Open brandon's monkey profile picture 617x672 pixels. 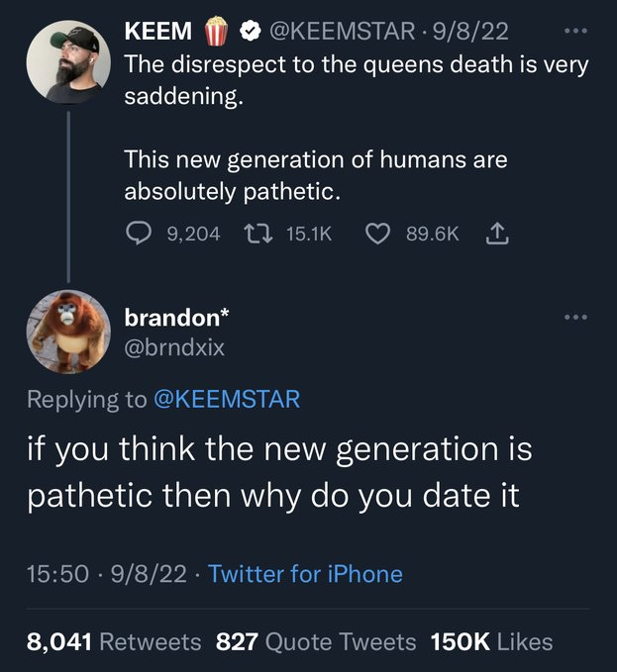(x=67, y=331)
